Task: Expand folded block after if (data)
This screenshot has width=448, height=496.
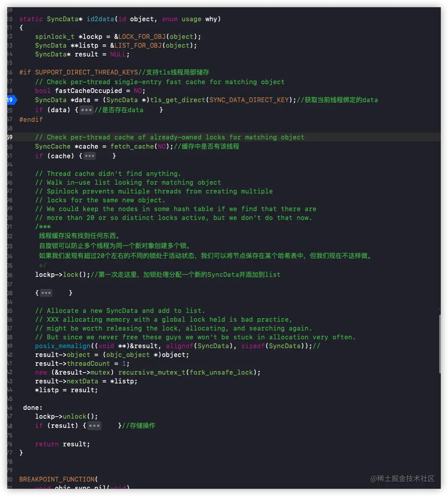Action: (x=86, y=110)
